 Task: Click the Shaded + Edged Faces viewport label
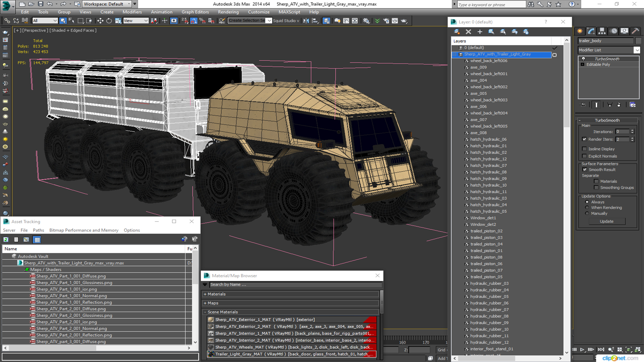point(73,30)
